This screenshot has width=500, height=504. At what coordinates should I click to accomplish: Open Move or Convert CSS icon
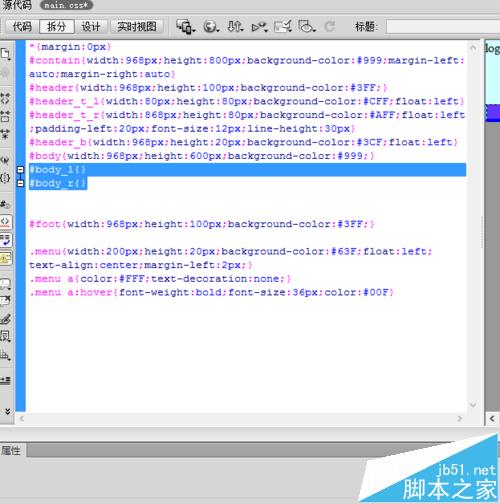(5, 355)
